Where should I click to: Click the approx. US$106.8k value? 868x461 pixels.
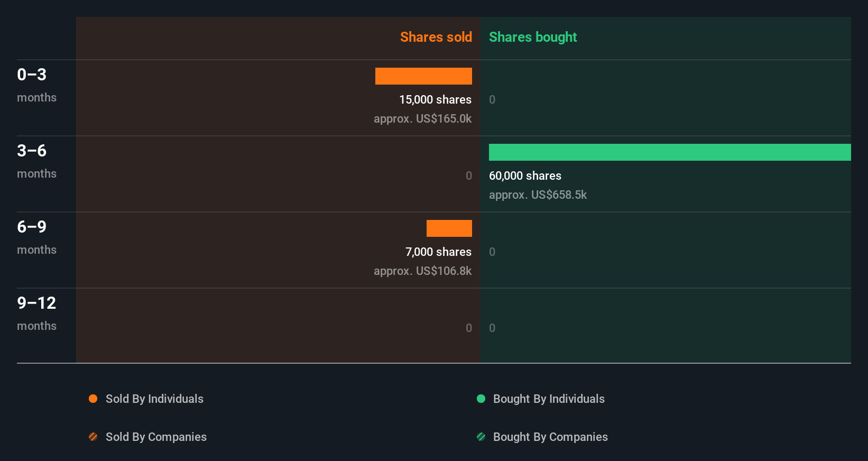[422, 271]
